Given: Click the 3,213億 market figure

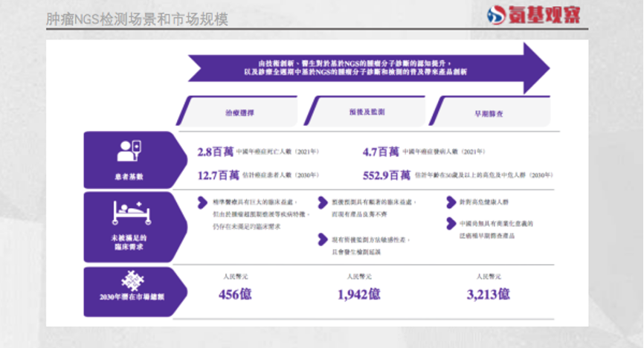Looking at the screenshot, I should [x=488, y=294].
